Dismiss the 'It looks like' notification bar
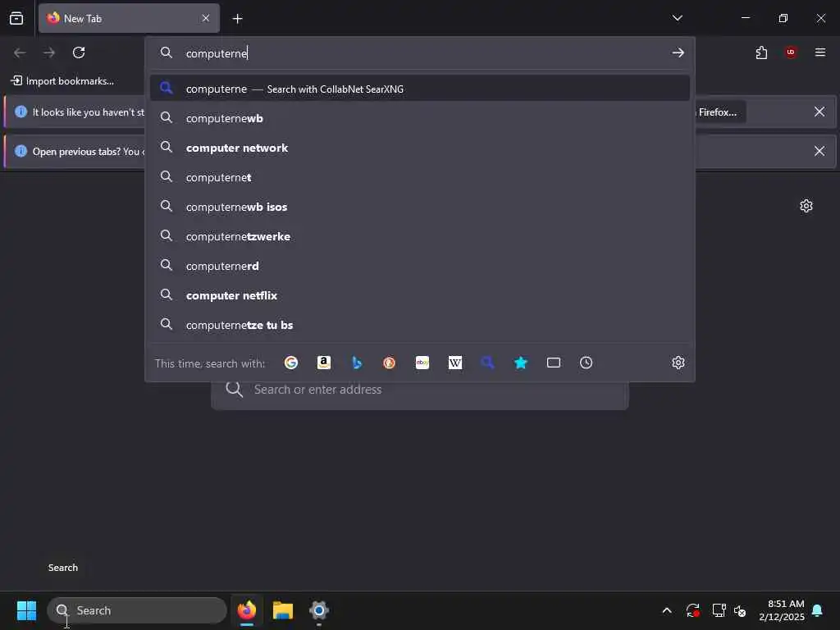Screen dimensions: 840x630 [x=819, y=112]
